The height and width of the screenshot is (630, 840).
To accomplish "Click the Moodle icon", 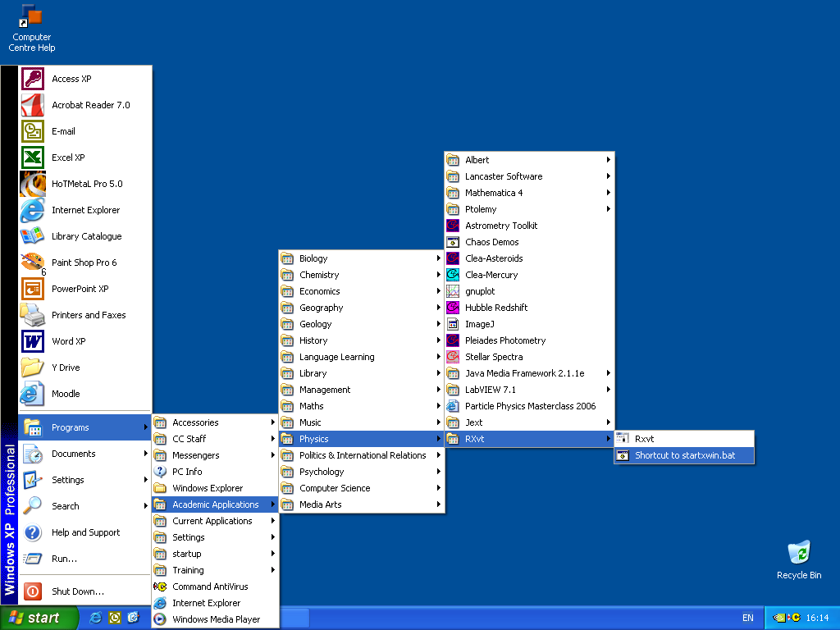I will point(33,394).
